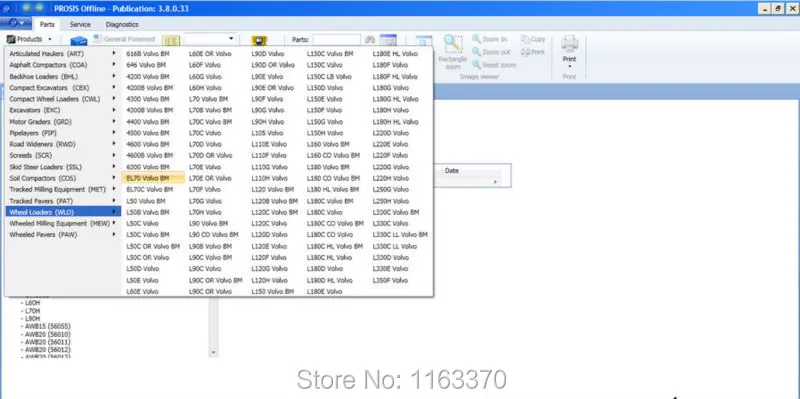Expand Tracked Milling Equipment (MET) submenu
Screen dimensions: 800x399
62,189
